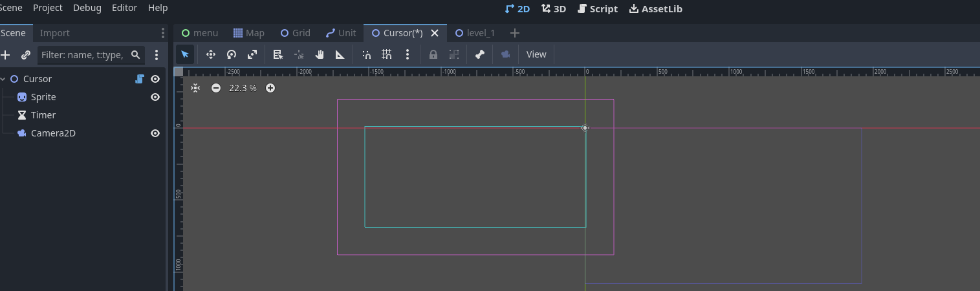980x291 pixels.
Task: Instantiate a child scene with link icon
Action: [26, 55]
